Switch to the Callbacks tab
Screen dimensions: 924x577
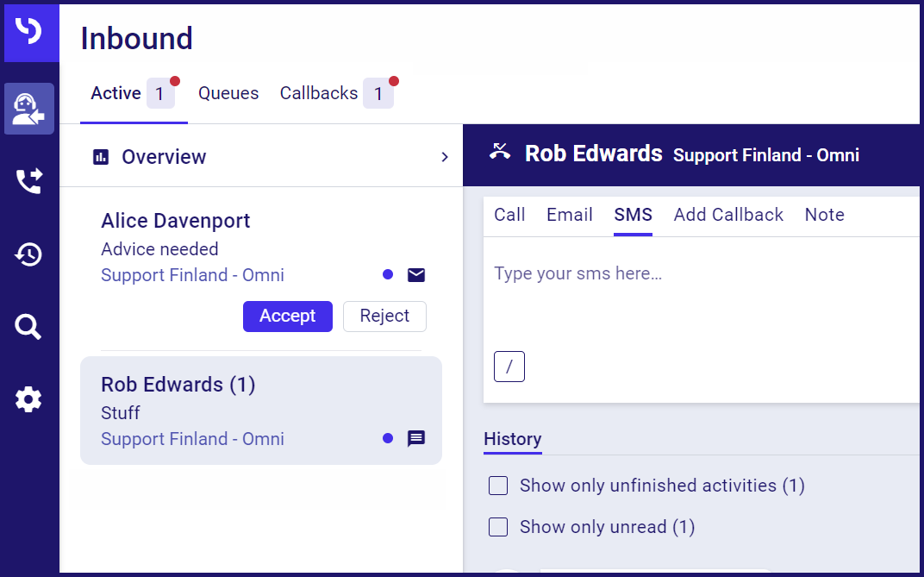click(319, 93)
